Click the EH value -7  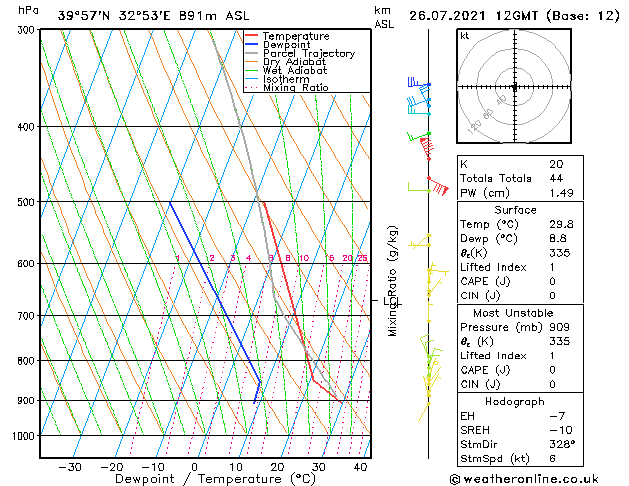click(557, 416)
